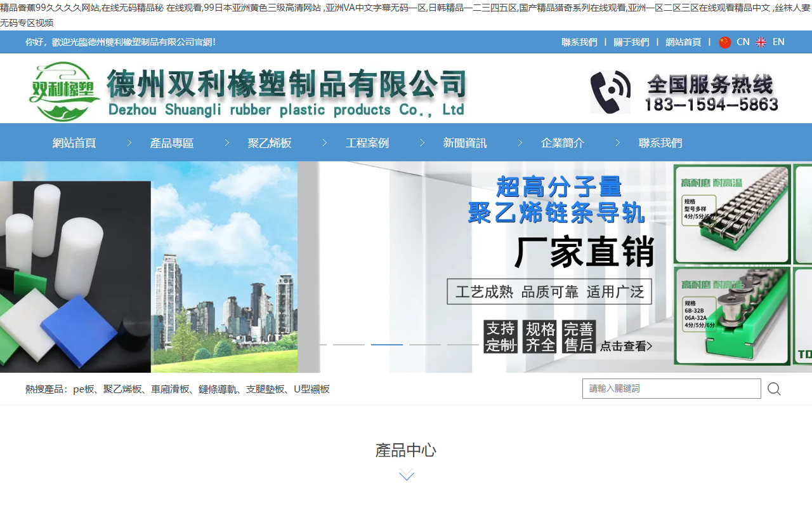Image resolution: width=812 pixels, height=508 pixels.
Task: Select the fourth banner slide indicator
Action: (425, 344)
